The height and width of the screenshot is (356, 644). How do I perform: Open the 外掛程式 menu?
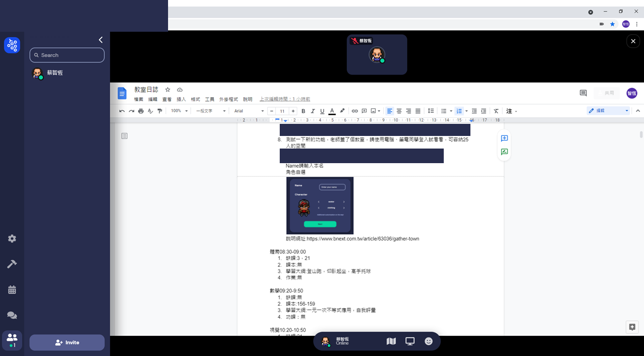(228, 100)
